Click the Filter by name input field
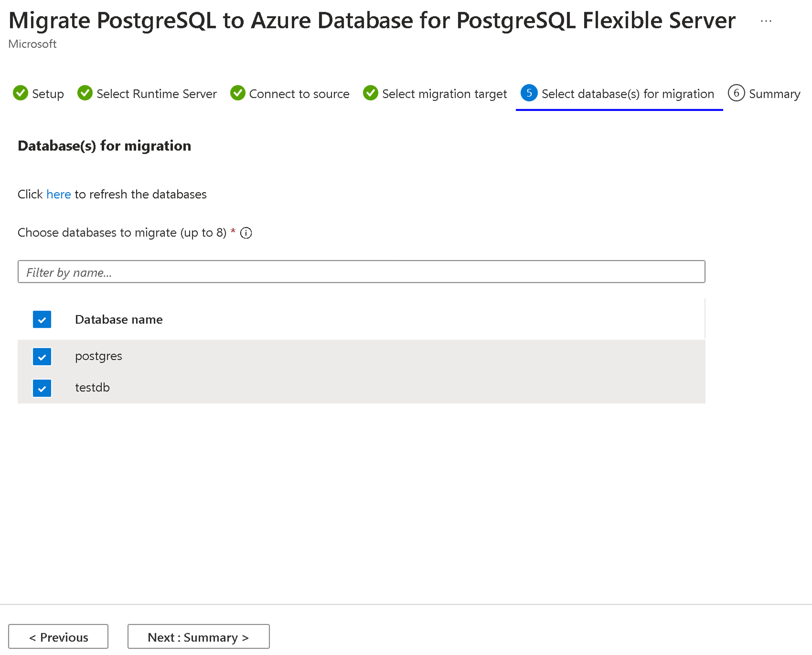The image size is (812, 655). point(361,271)
